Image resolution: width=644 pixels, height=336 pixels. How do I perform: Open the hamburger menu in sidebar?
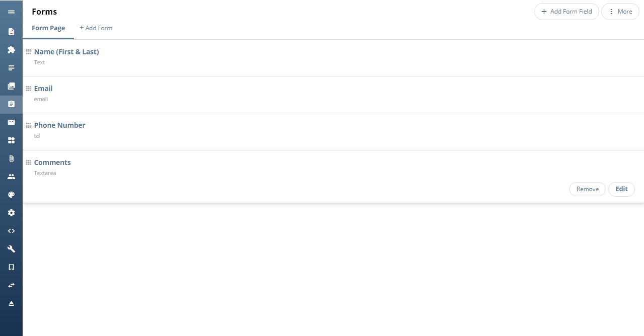pyautogui.click(x=11, y=12)
